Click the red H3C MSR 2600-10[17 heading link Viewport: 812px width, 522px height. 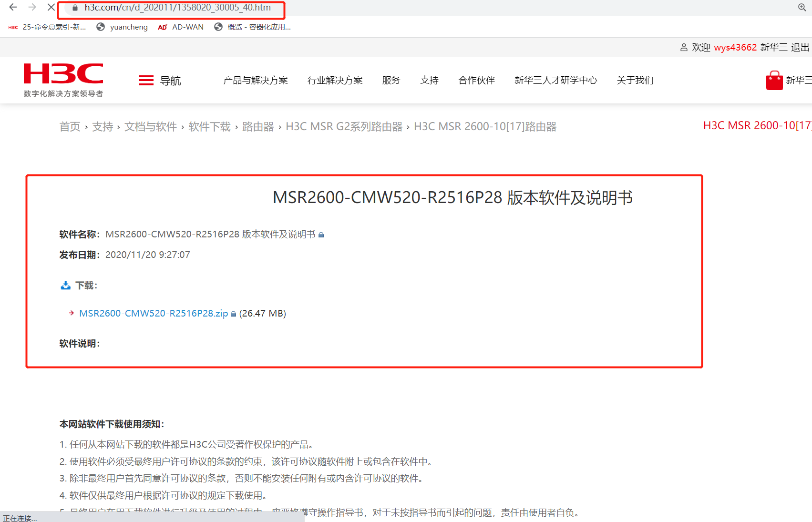(757, 125)
